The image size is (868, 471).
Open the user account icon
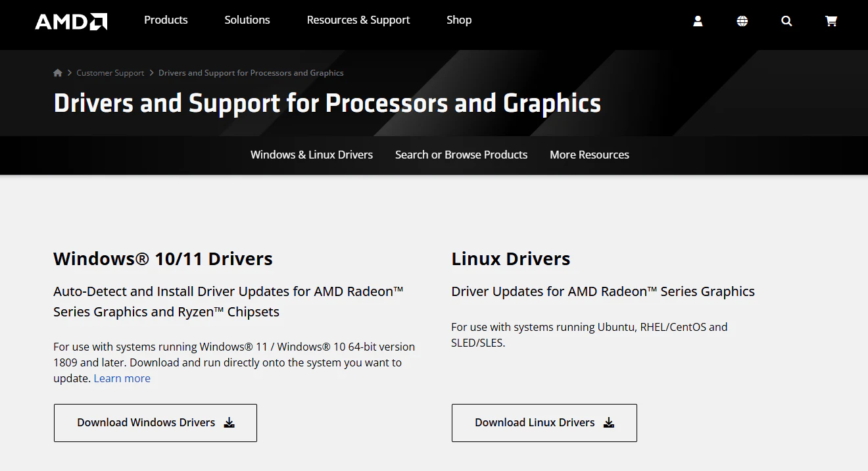pos(698,21)
